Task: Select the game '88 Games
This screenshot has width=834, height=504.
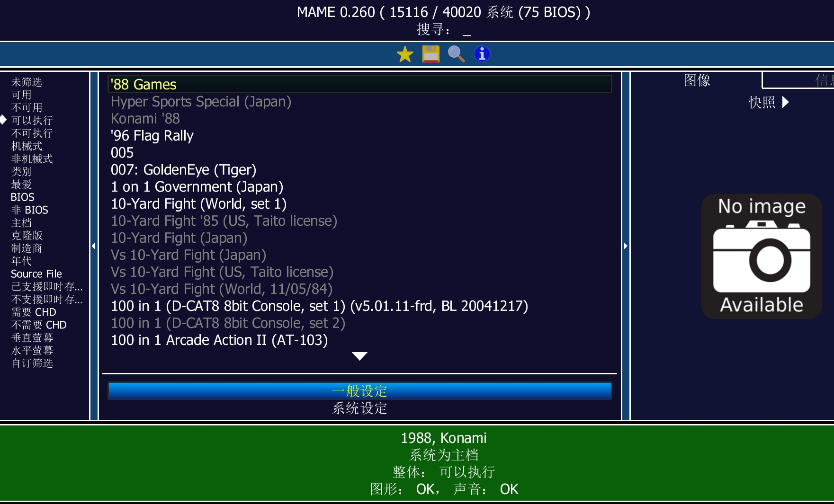Action: click(x=143, y=84)
